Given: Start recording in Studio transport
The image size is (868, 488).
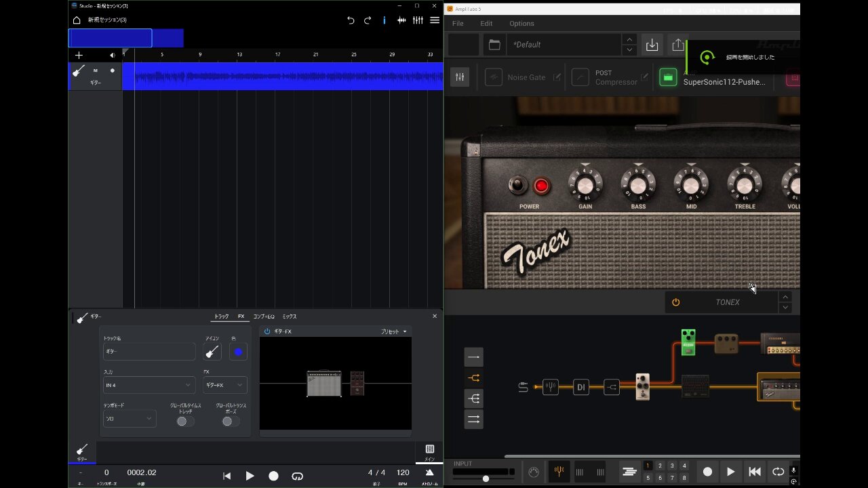Looking at the screenshot, I should [273, 476].
